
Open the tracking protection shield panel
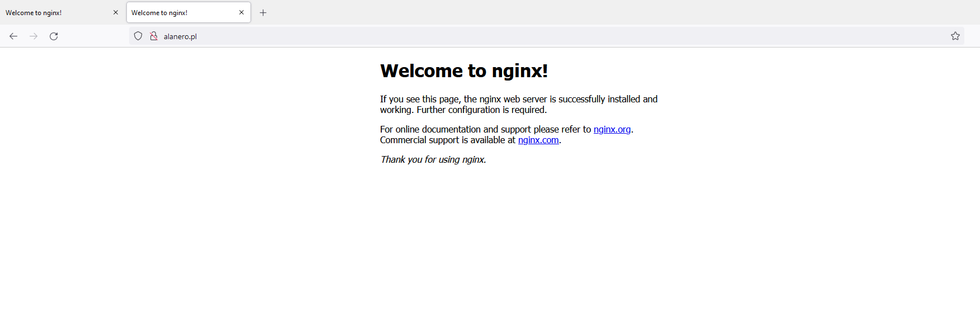(138, 36)
